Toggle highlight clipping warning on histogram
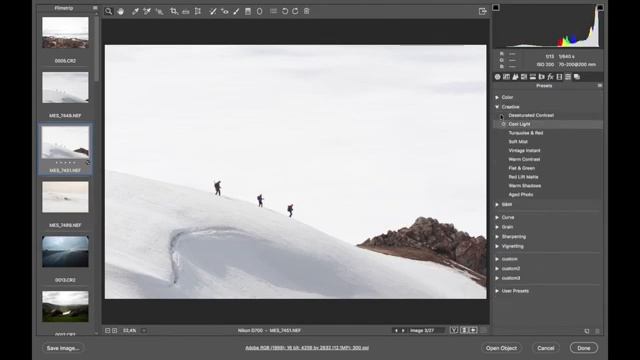640x360 pixels. [x=600, y=7]
